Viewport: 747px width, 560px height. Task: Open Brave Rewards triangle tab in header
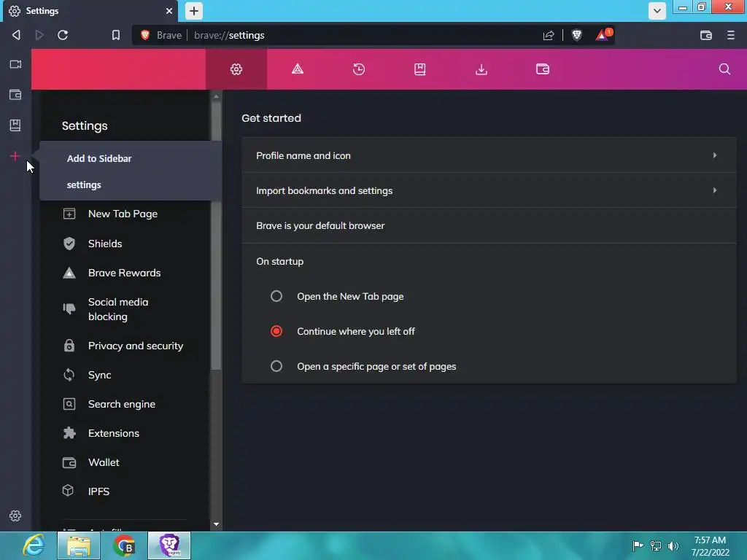pyautogui.click(x=298, y=69)
